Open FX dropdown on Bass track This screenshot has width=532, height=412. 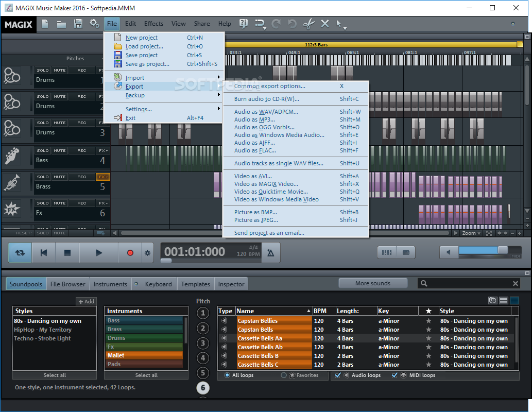coord(103,151)
